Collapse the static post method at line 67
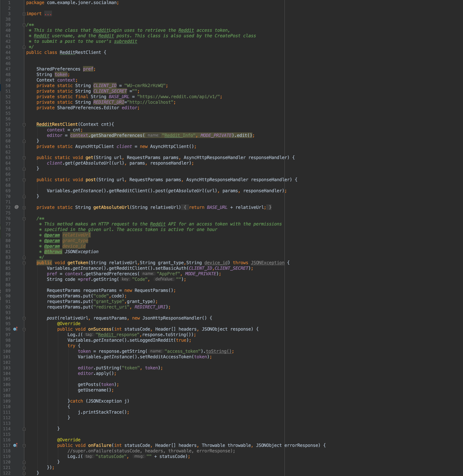The width and height of the screenshot is (463, 476). click(24, 180)
